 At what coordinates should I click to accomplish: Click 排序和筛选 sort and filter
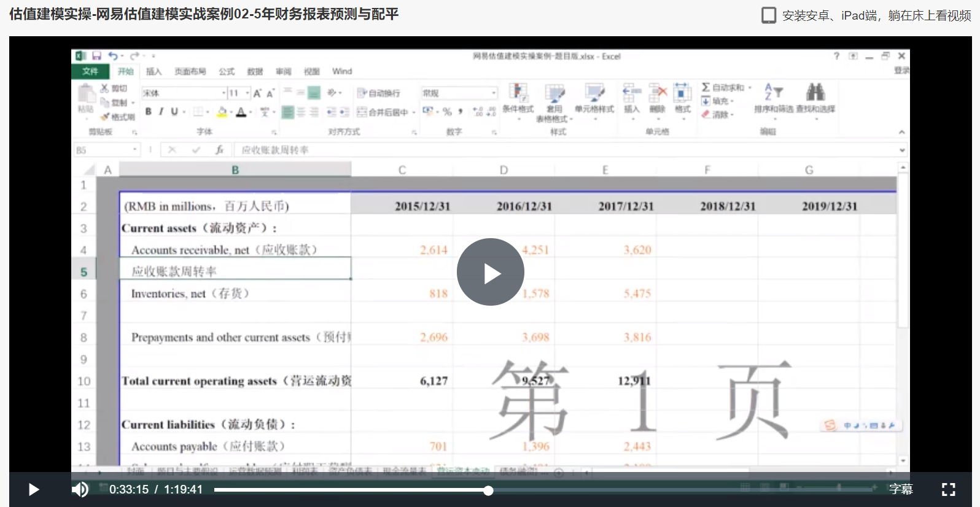774,98
